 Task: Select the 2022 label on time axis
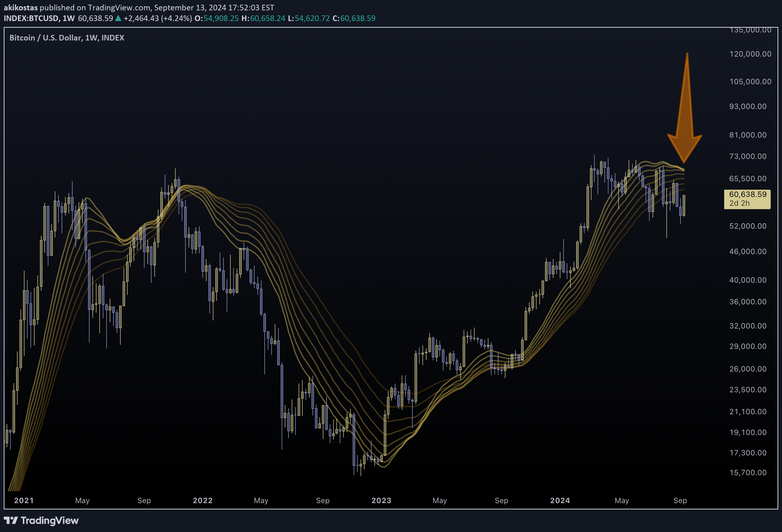coord(202,500)
